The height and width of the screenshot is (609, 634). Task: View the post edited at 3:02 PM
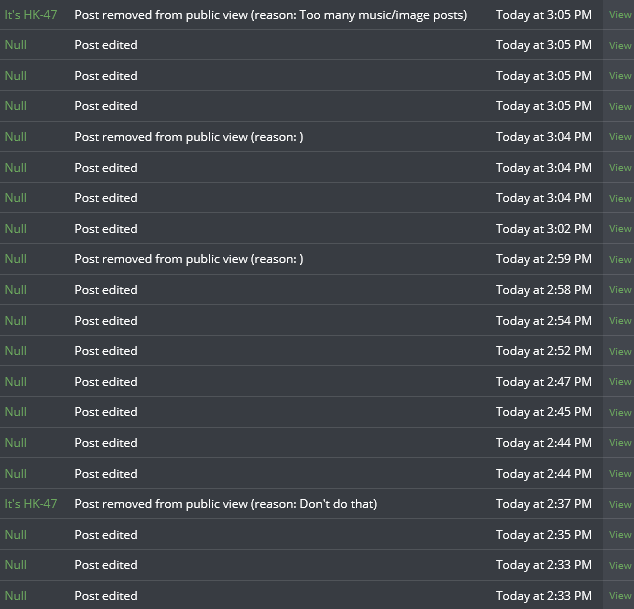[620, 229]
